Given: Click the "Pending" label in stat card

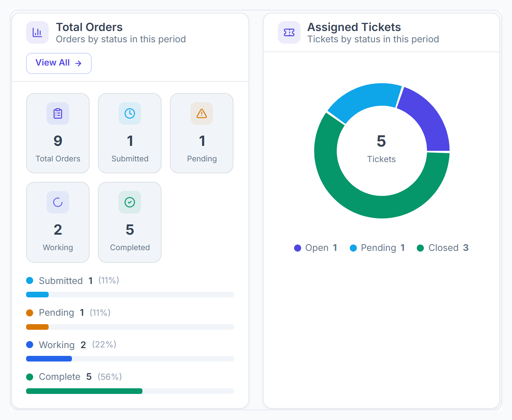Looking at the screenshot, I should click(x=202, y=159).
